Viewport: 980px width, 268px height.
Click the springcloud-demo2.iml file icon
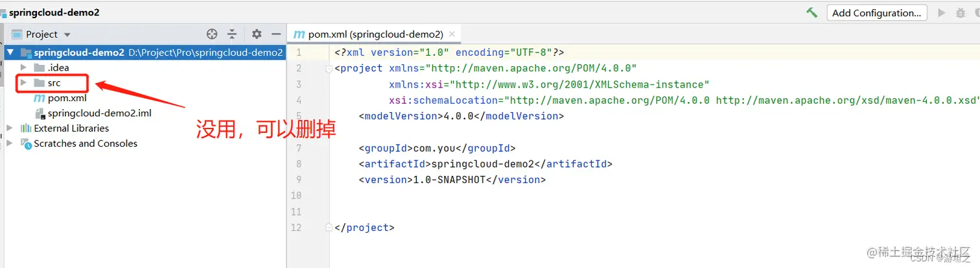pos(40,114)
